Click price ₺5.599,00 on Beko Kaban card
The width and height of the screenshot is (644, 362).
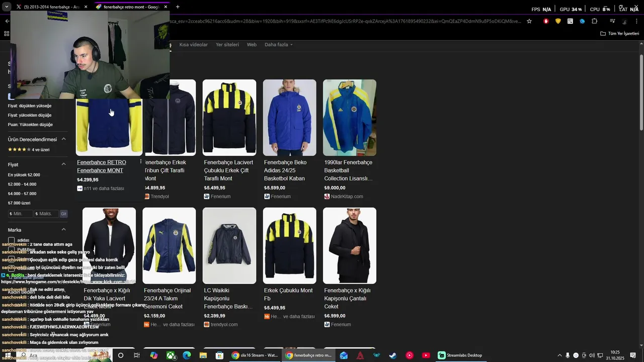click(x=275, y=188)
